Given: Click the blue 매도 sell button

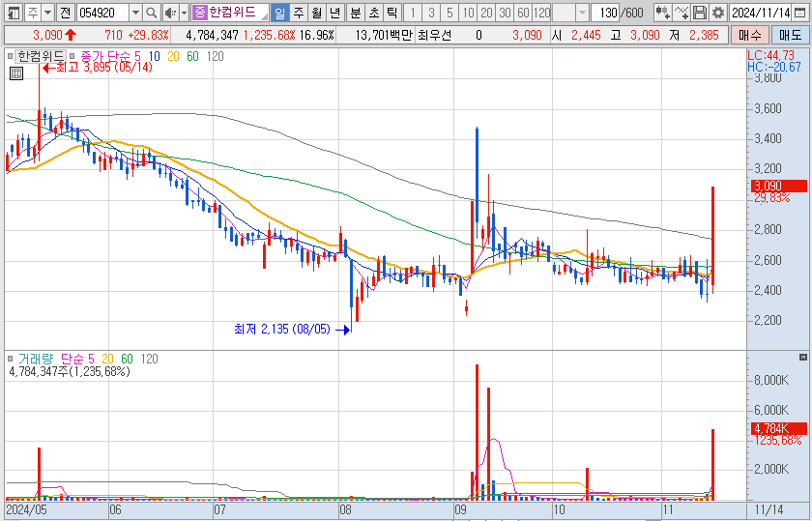Looking at the screenshot, I should [x=790, y=35].
